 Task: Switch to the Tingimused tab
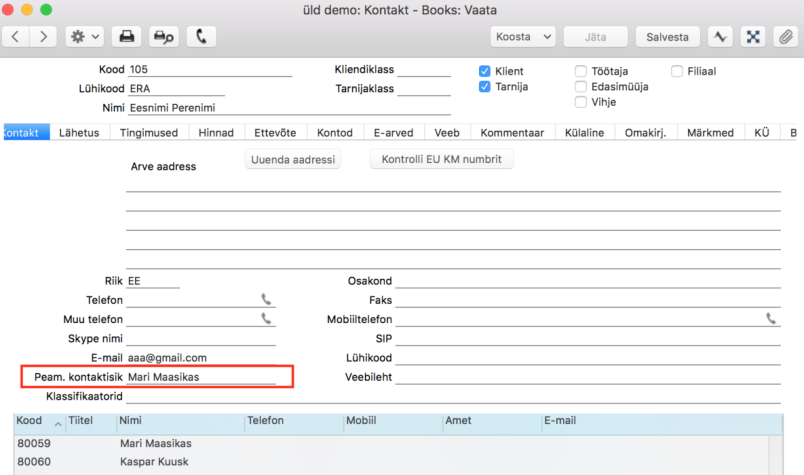click(149, 132)
